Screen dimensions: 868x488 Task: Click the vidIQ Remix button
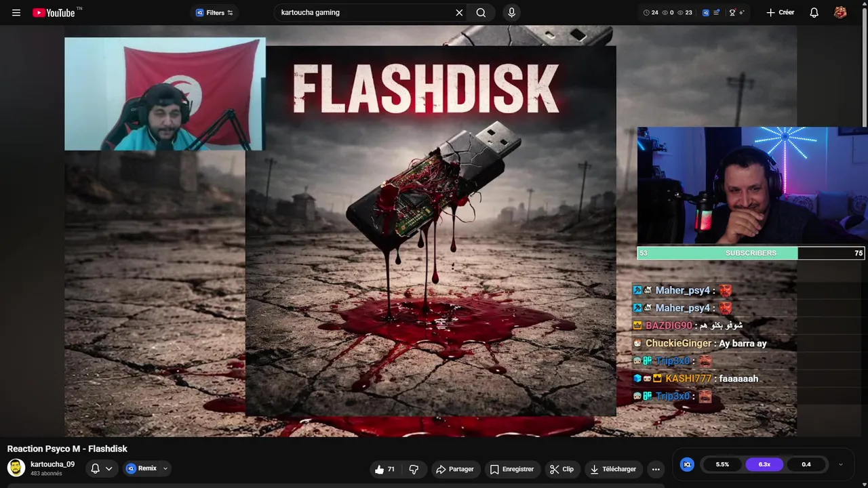coord(142,468)
